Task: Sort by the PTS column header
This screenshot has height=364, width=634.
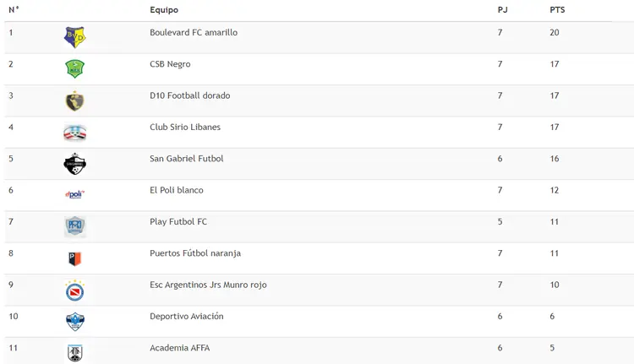Action: [x=557, y=9]
